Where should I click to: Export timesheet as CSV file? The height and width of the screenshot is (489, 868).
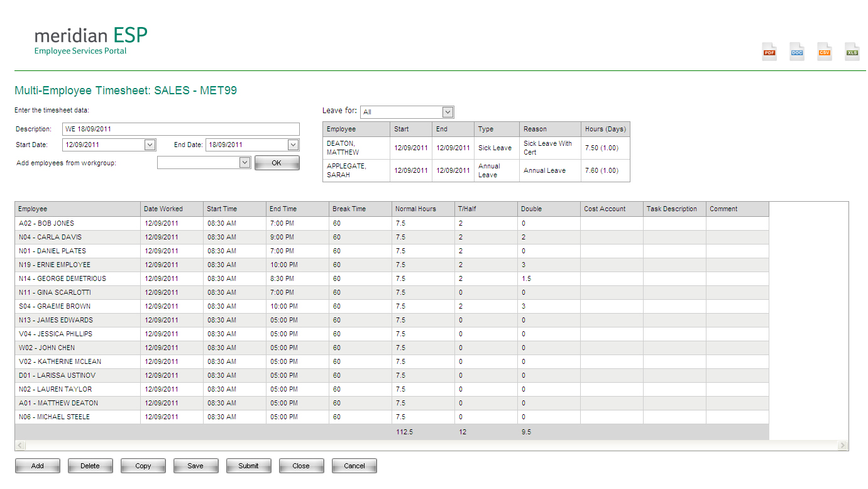[x=825, y=52]
